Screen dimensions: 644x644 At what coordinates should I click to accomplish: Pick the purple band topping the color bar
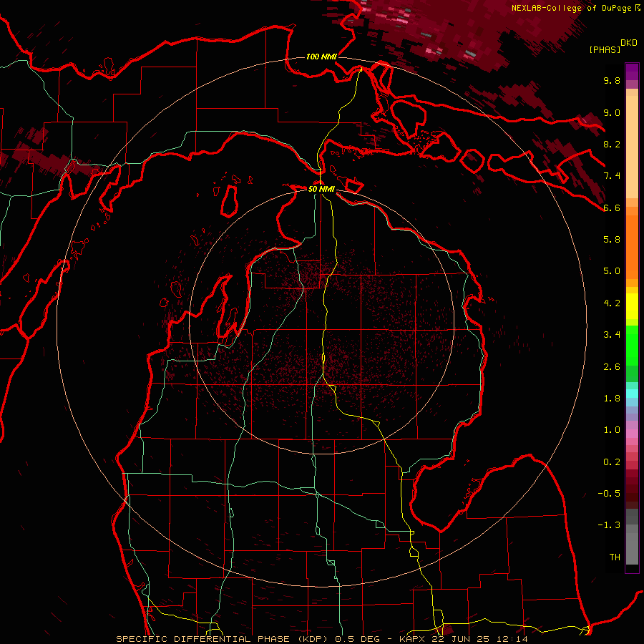point(632,72)
